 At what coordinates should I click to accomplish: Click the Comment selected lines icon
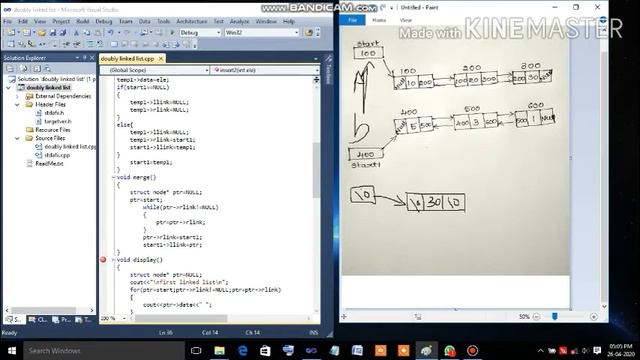click(90, 44)
